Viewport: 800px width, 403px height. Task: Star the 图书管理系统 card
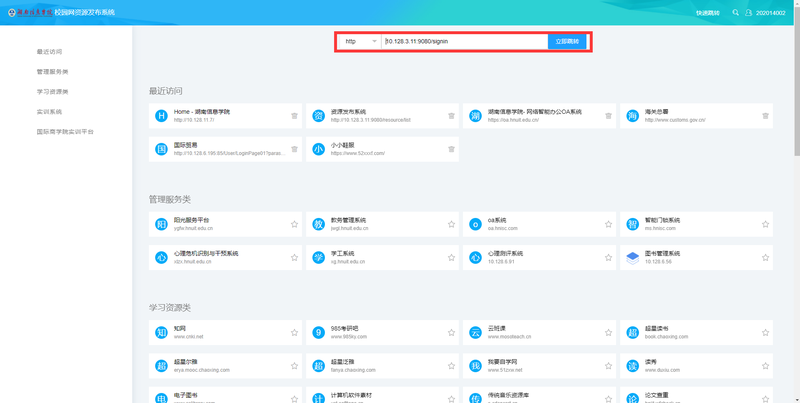click(x=765, y=258)
